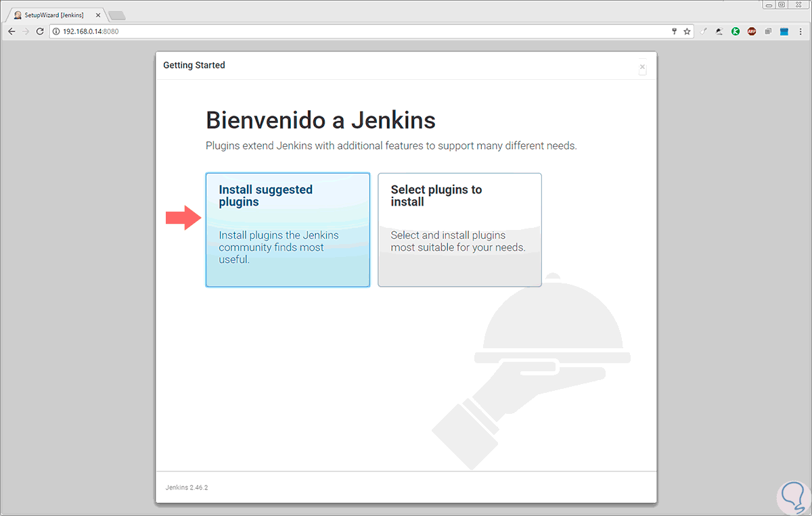Click the umbrella extension icon
The image size is (812, 516).
[x=719, y=31]
